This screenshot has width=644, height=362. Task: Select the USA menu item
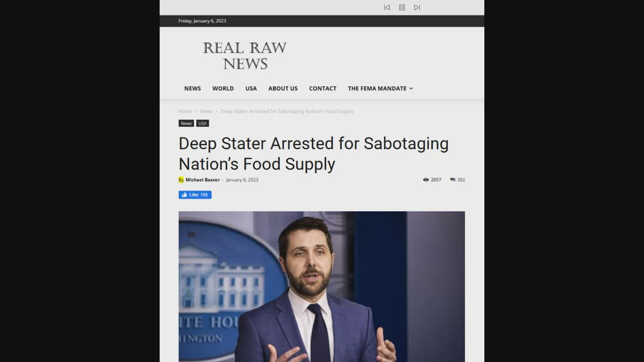pos(251,88)
